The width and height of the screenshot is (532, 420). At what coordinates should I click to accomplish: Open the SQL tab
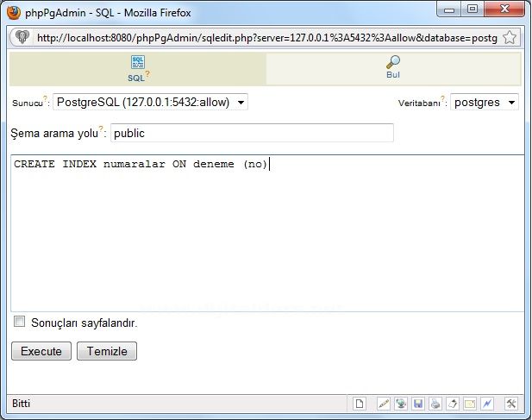tap(138, 69)
